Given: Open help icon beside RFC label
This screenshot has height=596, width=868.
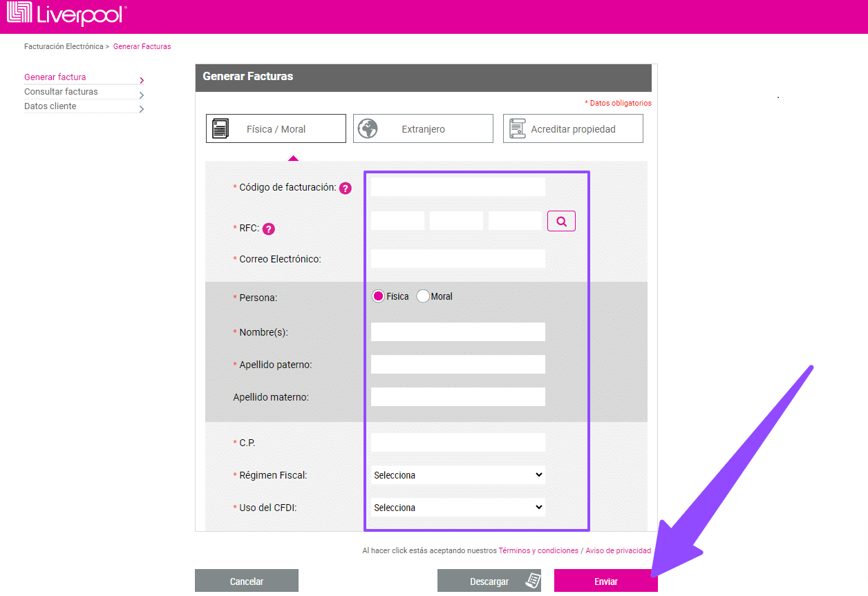Looking at the screenshot, I should coord(269,229).
